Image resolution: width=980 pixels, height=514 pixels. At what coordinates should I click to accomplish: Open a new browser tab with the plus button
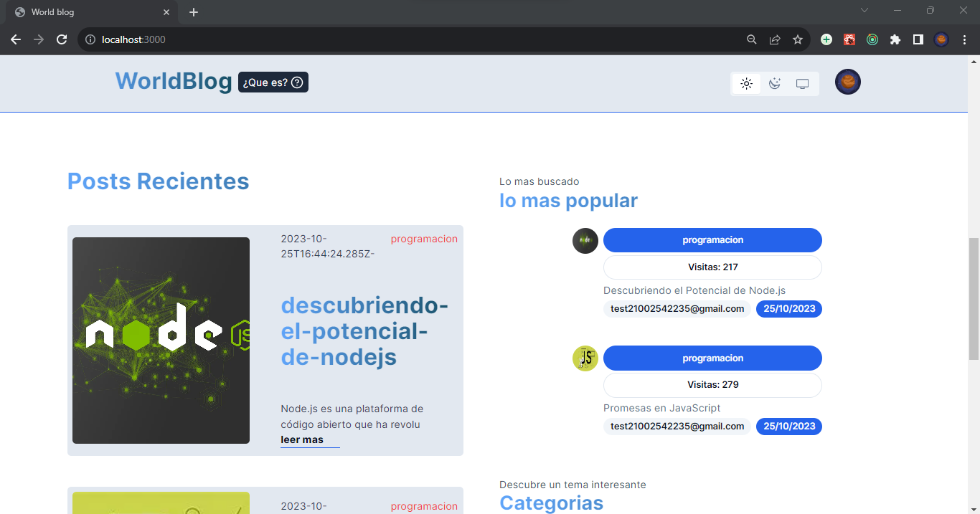pyautogui.click(x=193, y=11)
